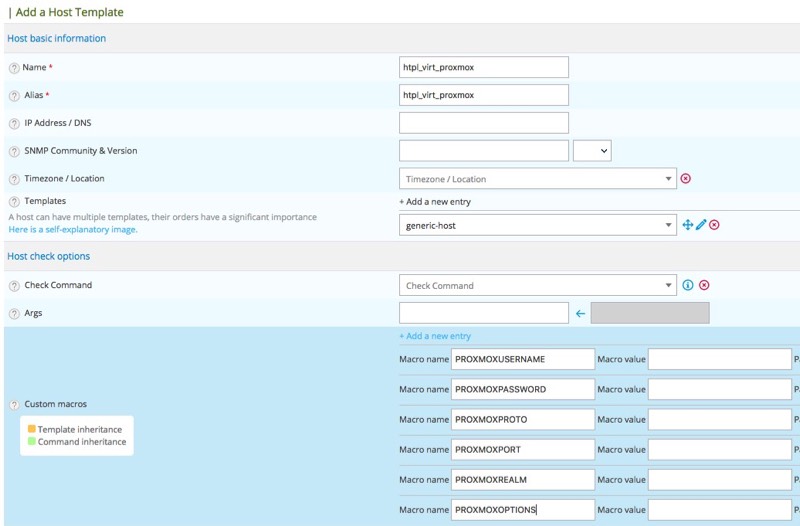Click Add a new entry under Templates
Image resolution: width=800 pixels, height=526 pixels.
point(435,202)
